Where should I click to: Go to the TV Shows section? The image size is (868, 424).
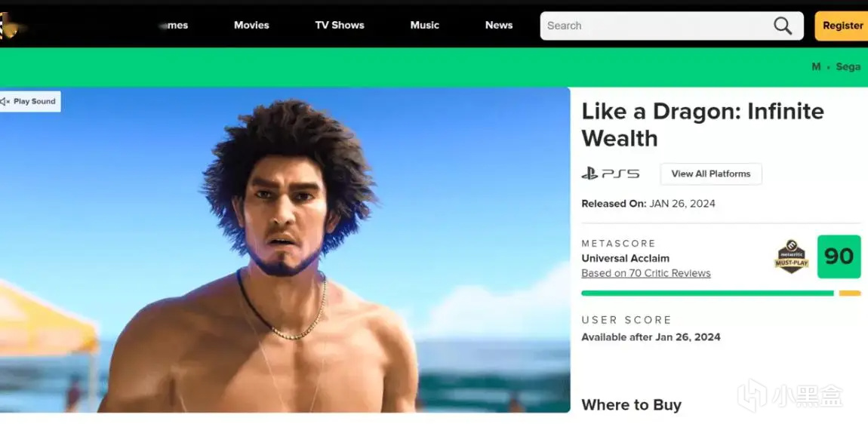click(x=340, y=26)
